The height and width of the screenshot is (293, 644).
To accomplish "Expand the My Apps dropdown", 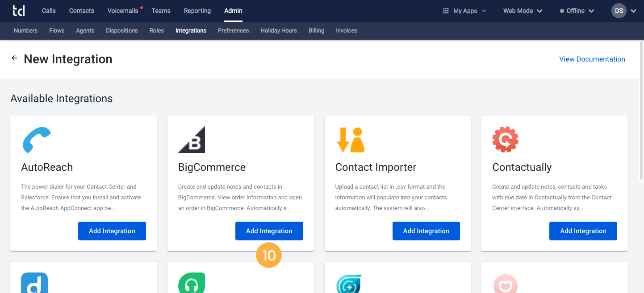I will pos(464,11).
